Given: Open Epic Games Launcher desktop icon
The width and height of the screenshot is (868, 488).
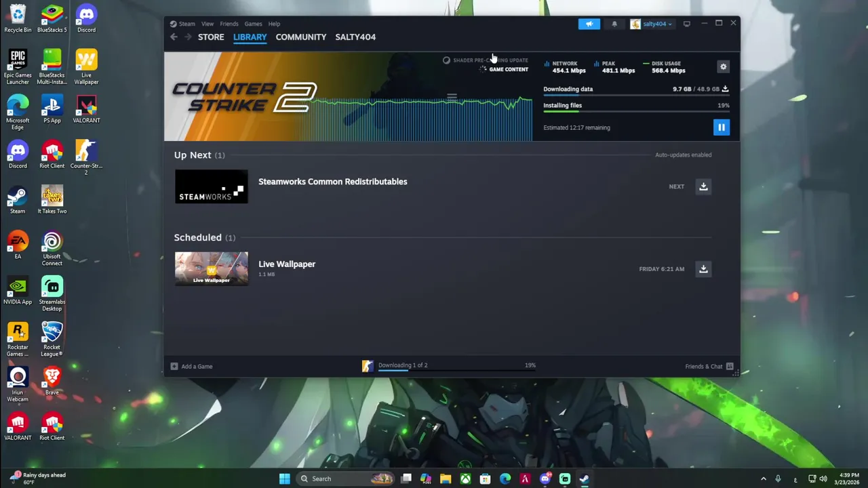Looking at the screenshot, I should (x=18, y=67).
